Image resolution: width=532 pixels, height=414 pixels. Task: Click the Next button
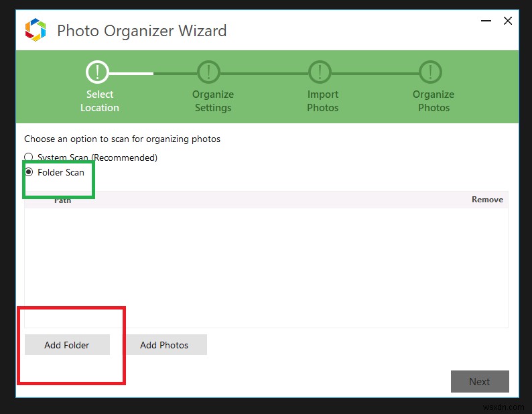tap(480, 381)
